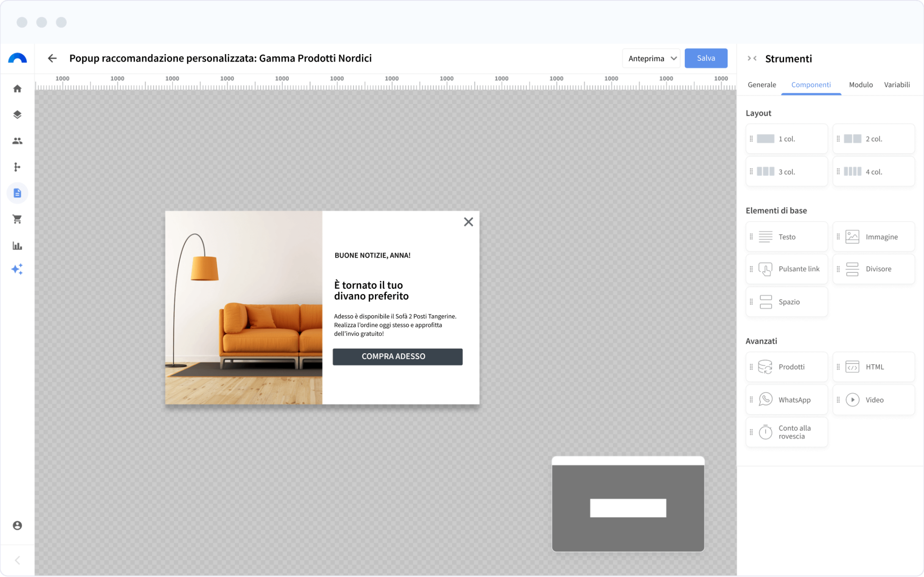Click the COMPRA ADESSO button
924x577 pixels.
(397, 356)
